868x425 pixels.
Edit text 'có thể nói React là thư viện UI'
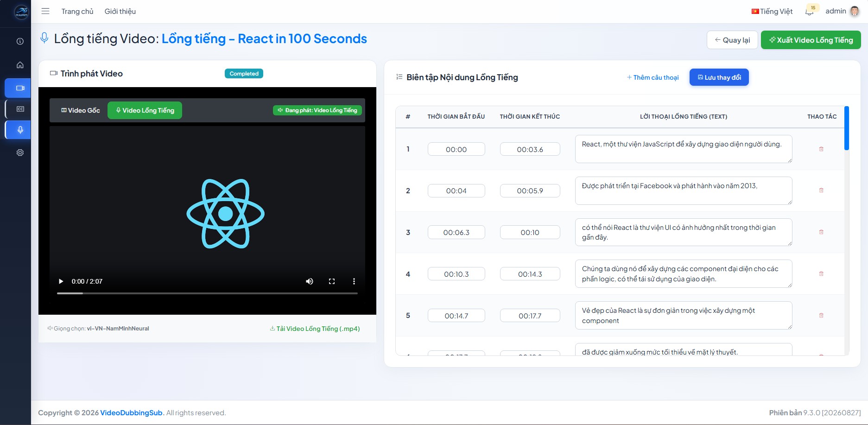[x=684, y=232]
